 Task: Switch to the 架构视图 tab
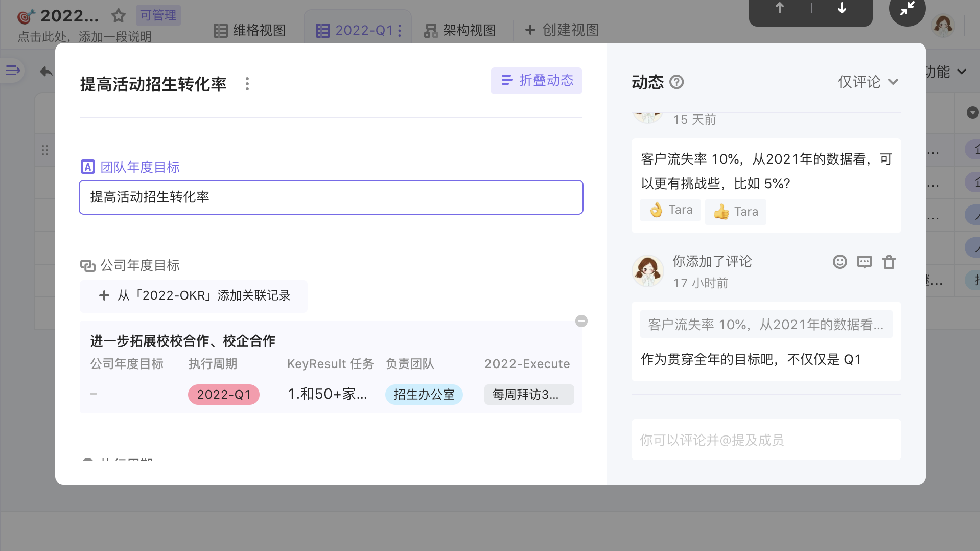460,31
